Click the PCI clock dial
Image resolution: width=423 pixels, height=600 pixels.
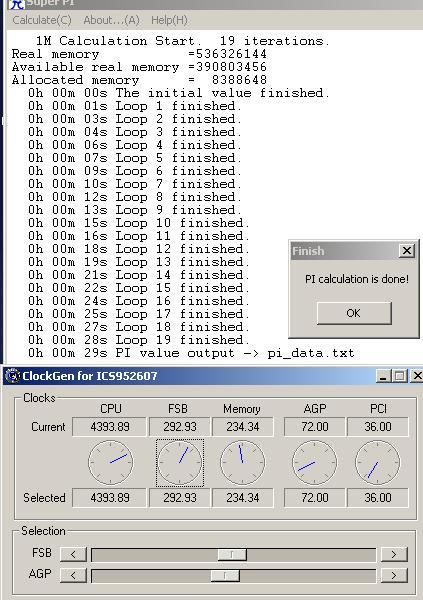coord(377,463)
